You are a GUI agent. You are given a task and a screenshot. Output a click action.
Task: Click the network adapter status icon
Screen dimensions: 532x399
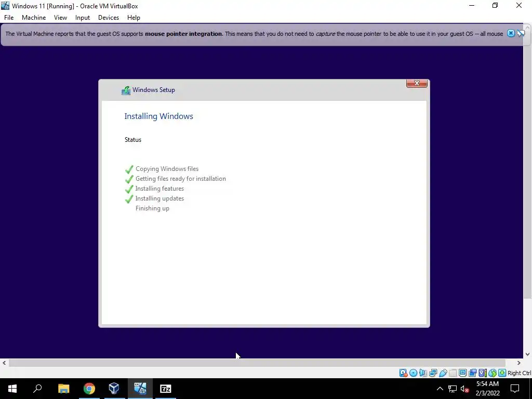click(433, 373)
